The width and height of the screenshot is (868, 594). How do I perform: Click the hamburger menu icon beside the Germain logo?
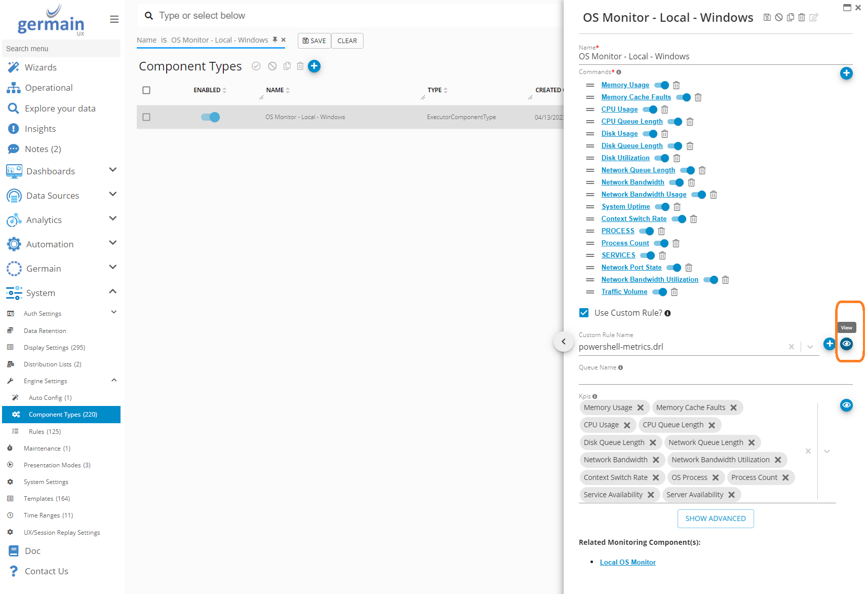pyautogui.click(x=114, y=19)
